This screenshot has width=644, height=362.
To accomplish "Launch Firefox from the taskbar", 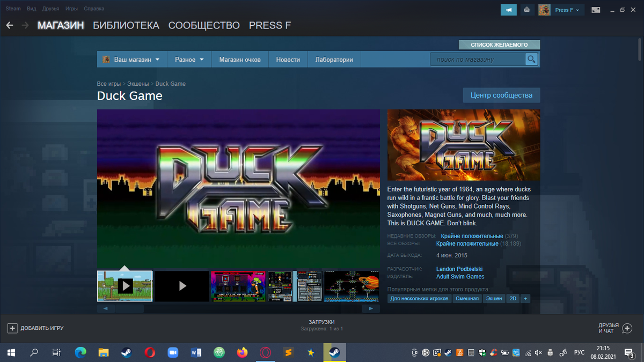I will tap(243, 352).
